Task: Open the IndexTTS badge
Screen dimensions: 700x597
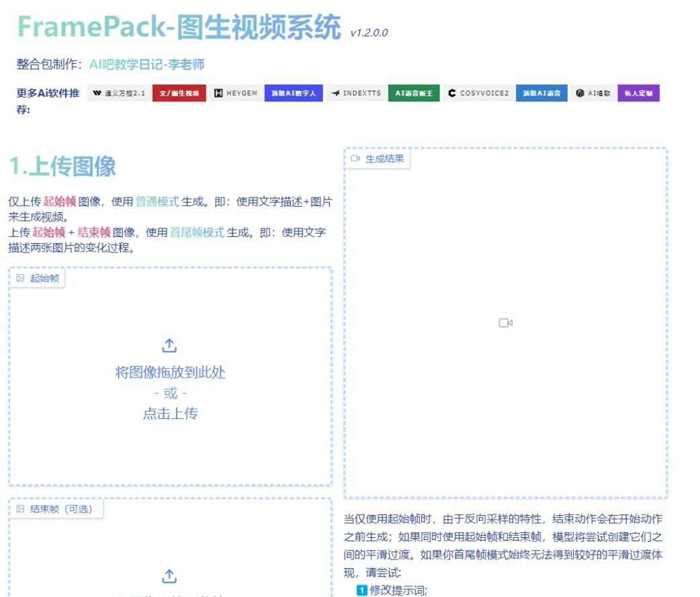Action: pos(357,93)
